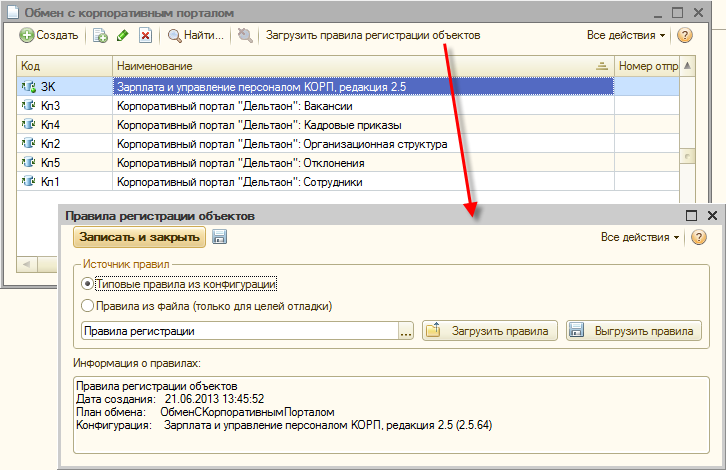Open 'Все действия' dropdown in rules dialog
This screenshot has height=470, width=726.
click(x=640, y=237)
